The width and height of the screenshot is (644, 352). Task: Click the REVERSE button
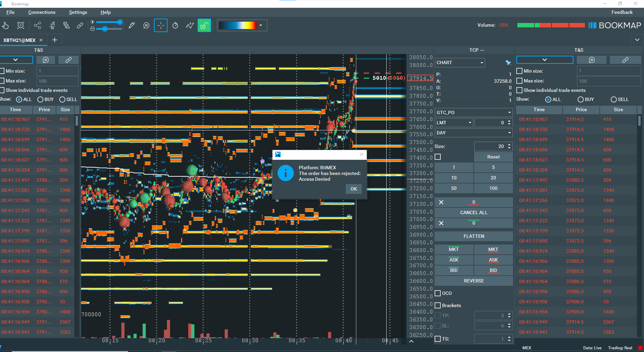(473, 281)
